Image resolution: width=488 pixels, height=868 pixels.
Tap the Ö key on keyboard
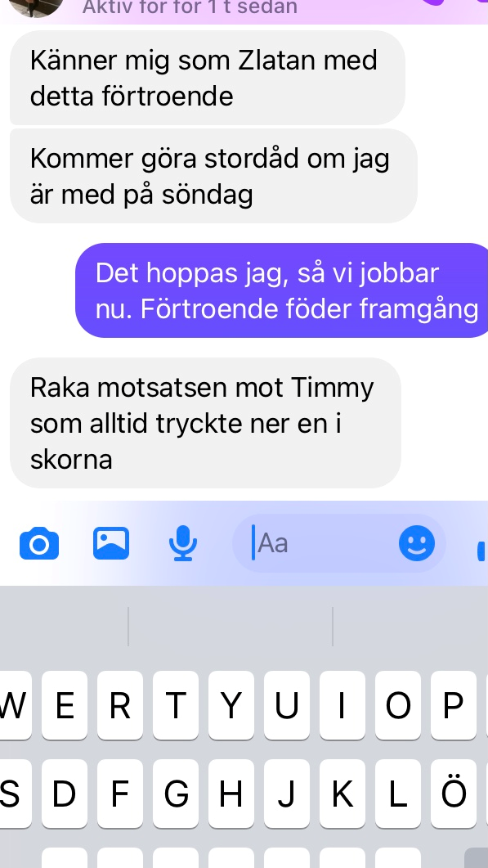click(453, 794)
